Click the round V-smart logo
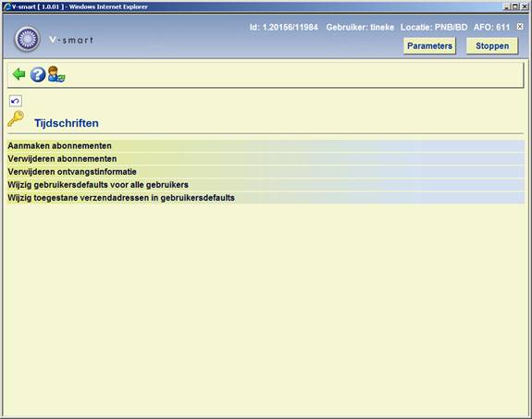 27,39
